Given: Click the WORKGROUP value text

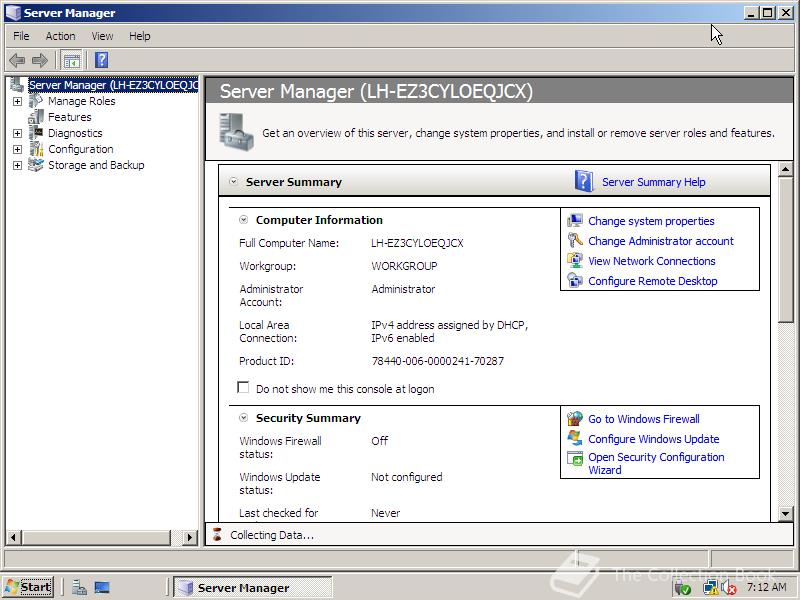Looking at the screenshot, I should pos(404,266).
